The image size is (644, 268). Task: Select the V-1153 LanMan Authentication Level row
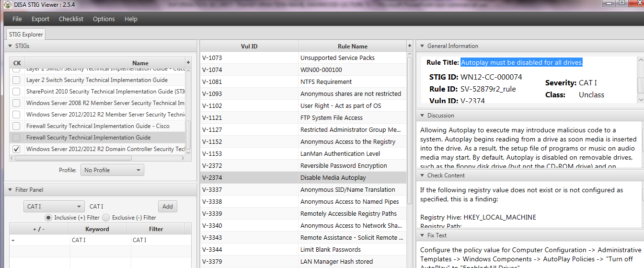pos(303,154)
